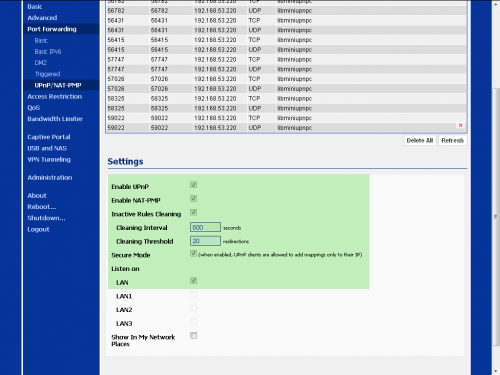Focus the Cleaning Interval field
500x375 pixels.
(205, 227)
